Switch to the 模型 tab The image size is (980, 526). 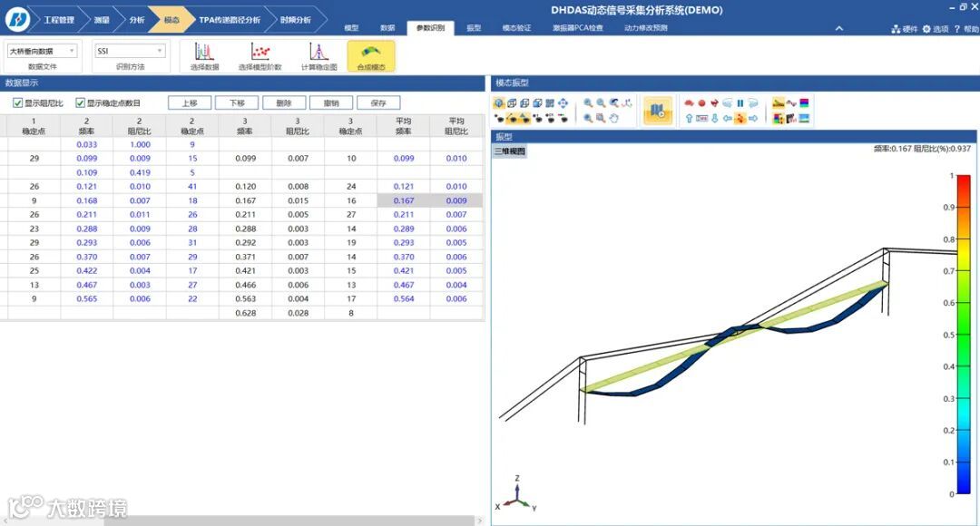351,28
